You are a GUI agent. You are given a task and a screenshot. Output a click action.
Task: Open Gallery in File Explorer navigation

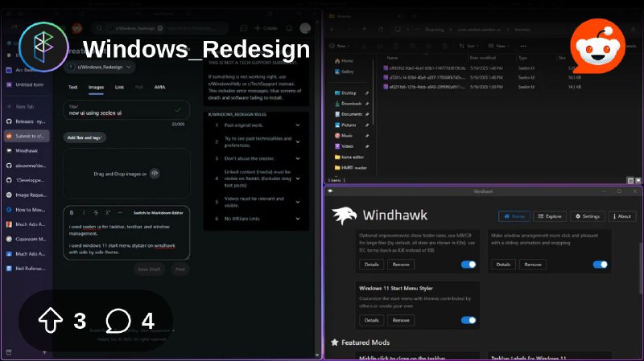click(344, 72)
